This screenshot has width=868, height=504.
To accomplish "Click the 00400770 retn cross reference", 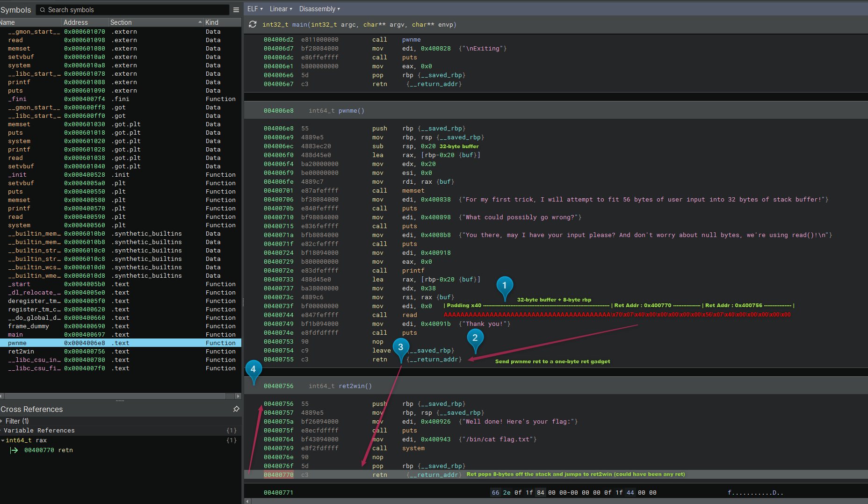I will [x=48, y=450].
